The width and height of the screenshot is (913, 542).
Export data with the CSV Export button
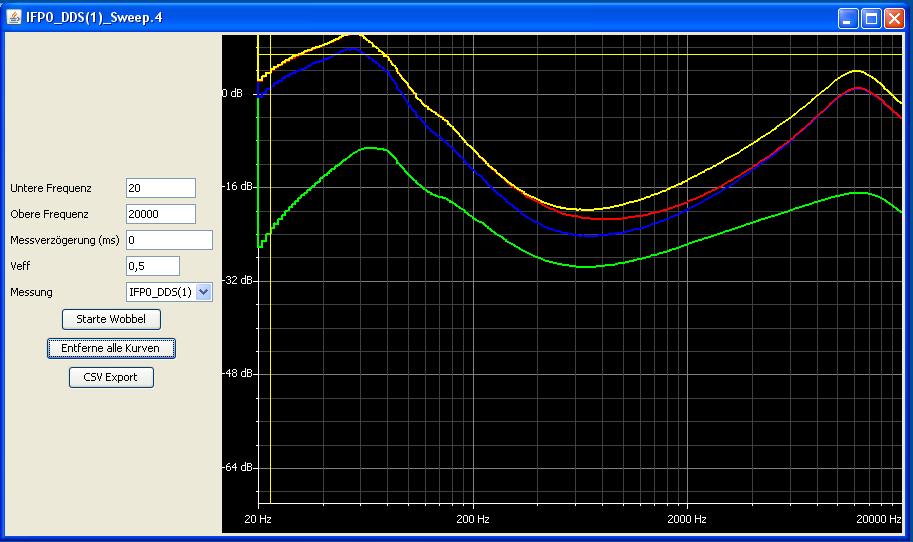tap(111, 377)
